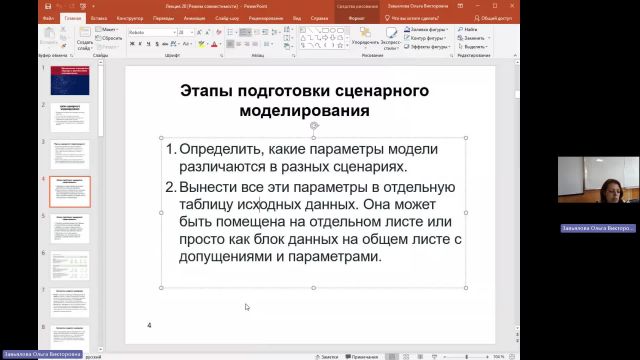Toggle italic formatting (К)

(140, 44)
